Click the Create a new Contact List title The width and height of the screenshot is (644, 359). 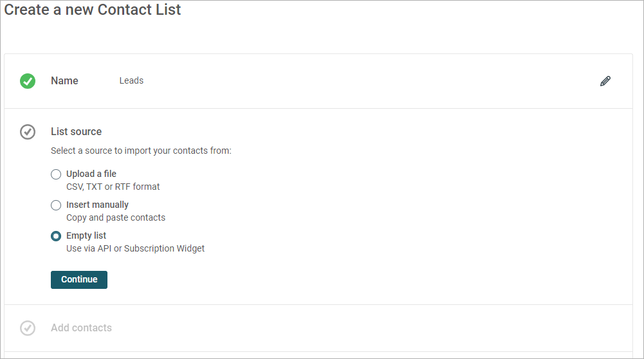(x=93, y=10)
